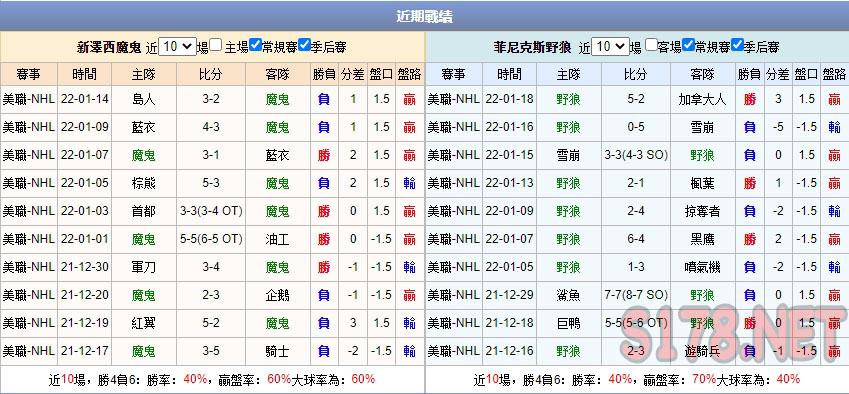Select the 新澤西魔鬼 team heading
849x394 pixels.
coord(109,47)
